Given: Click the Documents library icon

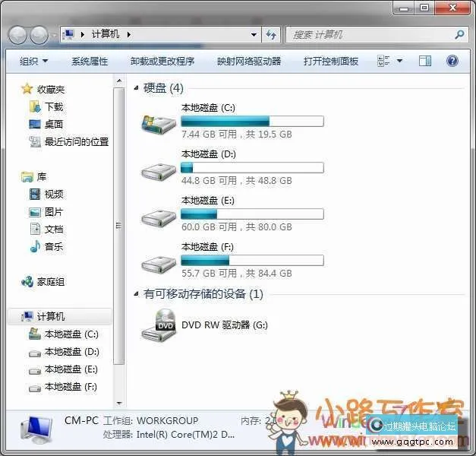Looking at the screenshot, I should [35, 229].
